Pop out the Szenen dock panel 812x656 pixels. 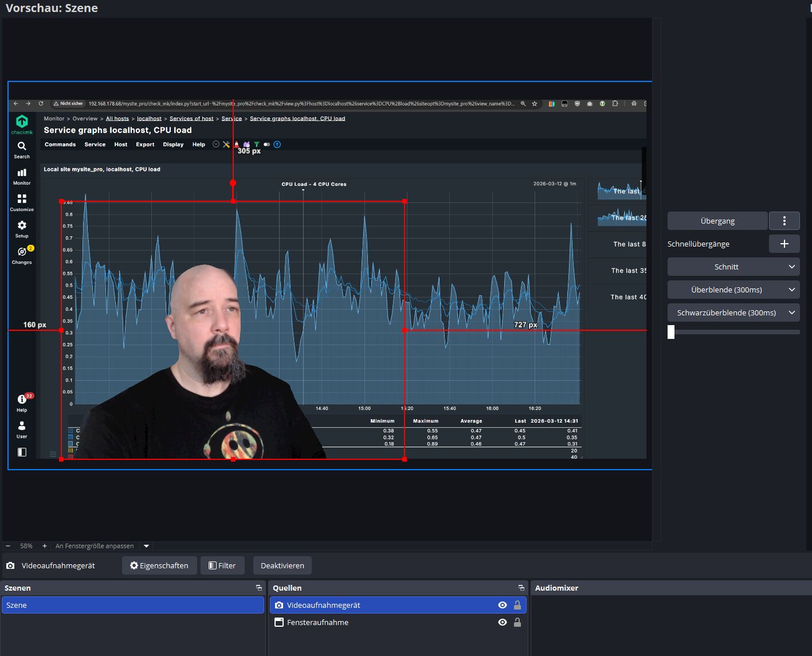259,588
